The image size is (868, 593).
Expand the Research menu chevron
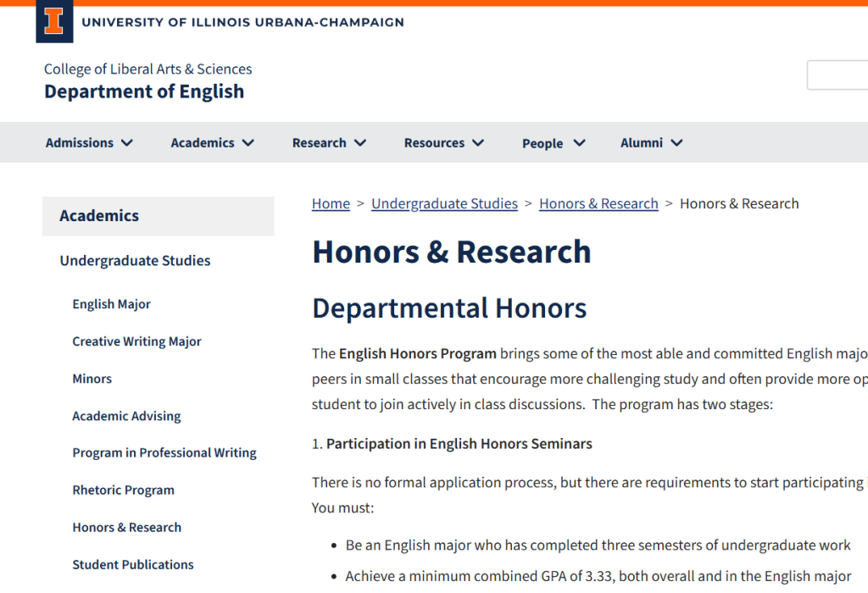(x=360, y=143)
